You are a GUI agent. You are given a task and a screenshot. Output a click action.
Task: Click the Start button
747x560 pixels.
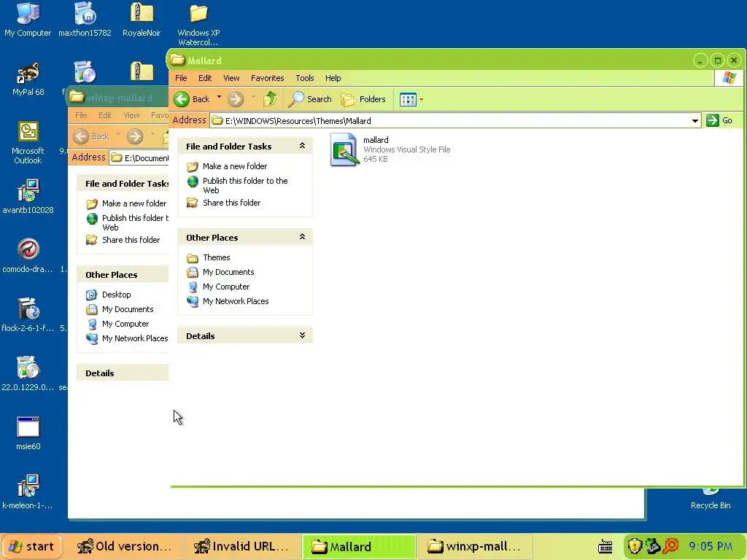[x=31, y=546]
